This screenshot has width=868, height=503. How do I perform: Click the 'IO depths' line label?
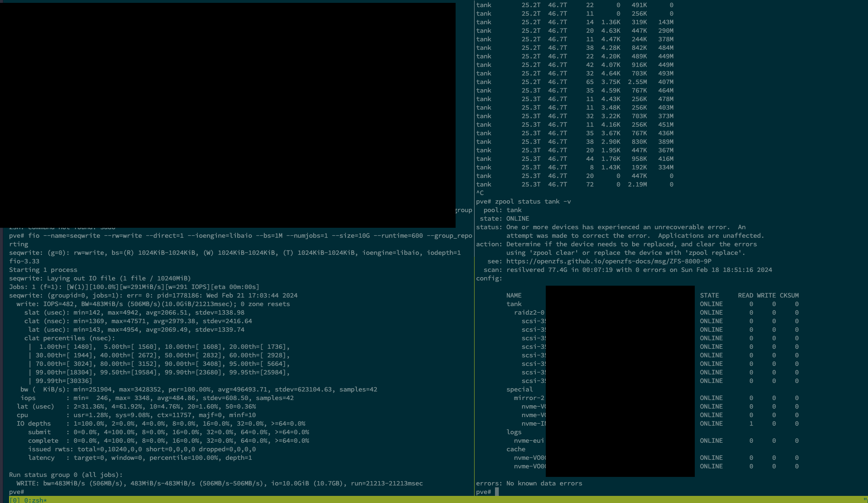click(x=34, y=423)
